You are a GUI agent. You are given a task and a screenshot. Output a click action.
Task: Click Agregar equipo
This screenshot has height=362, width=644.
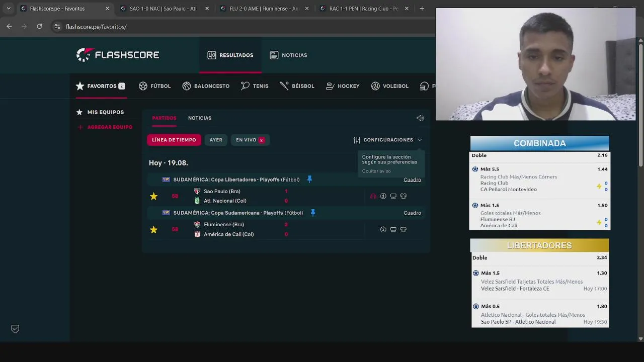point(105,127)
